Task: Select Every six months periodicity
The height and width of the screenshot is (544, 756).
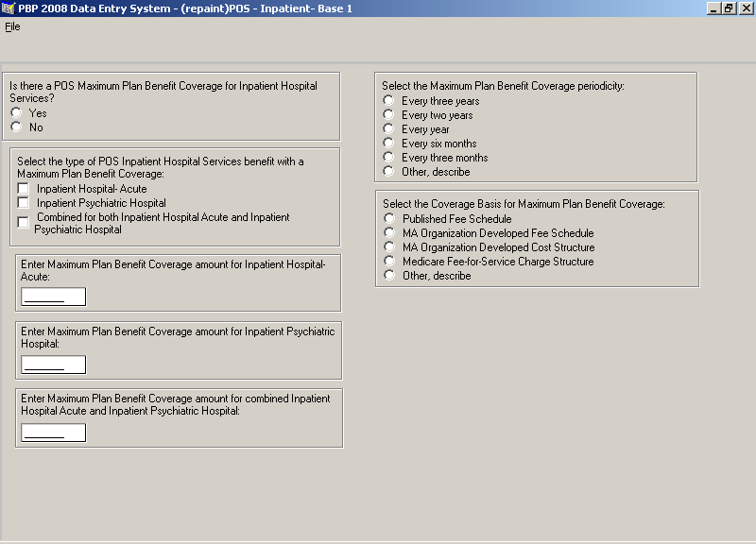Action: [388, 144]
